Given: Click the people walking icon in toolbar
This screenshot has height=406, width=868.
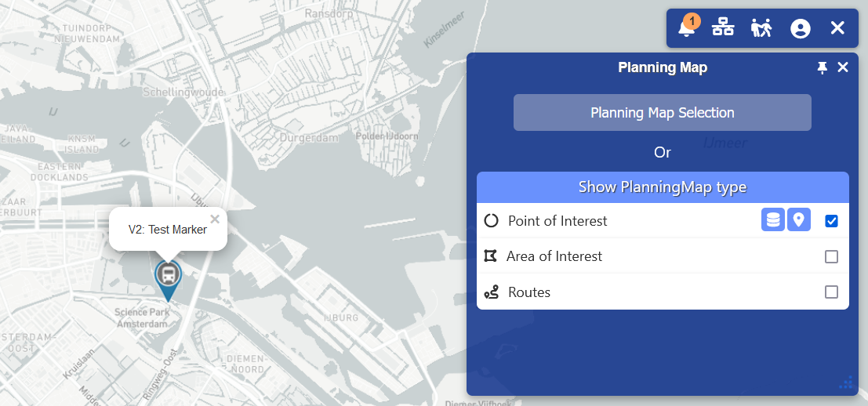Looking at the screenshot, I should click(x=761, y=28).
